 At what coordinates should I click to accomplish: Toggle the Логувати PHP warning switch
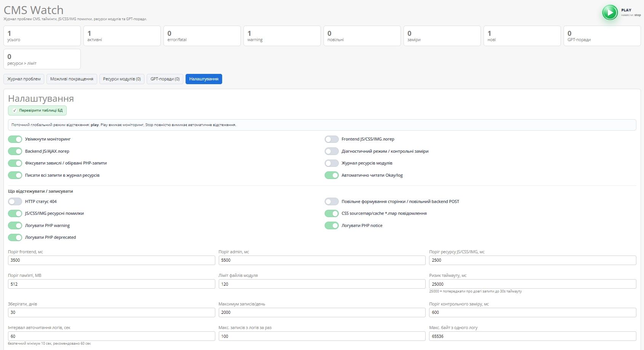click(x=15, y=225)
